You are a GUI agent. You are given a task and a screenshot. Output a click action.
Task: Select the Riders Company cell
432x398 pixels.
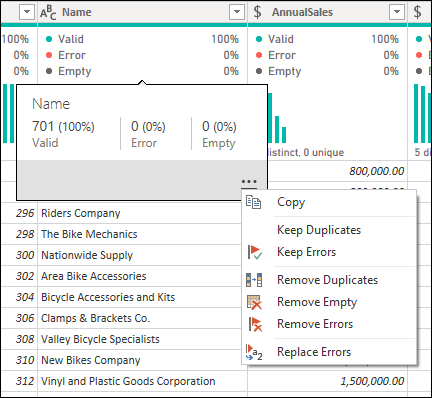coord(140,213)
